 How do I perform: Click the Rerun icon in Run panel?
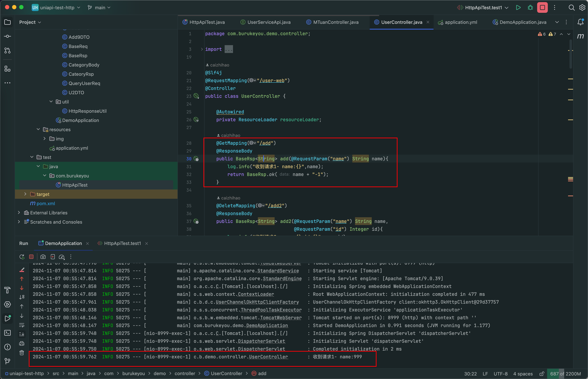pos(22,257)
